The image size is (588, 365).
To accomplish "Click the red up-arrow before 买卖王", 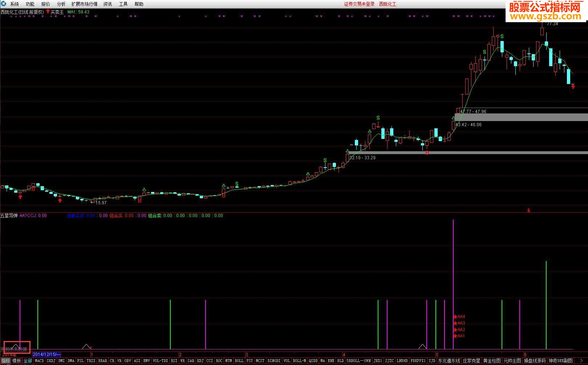I will coord(48,12).
